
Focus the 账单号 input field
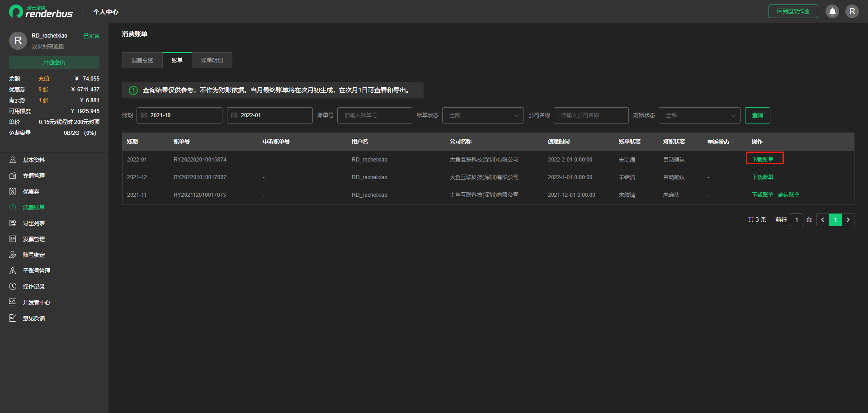click(375, 115)
